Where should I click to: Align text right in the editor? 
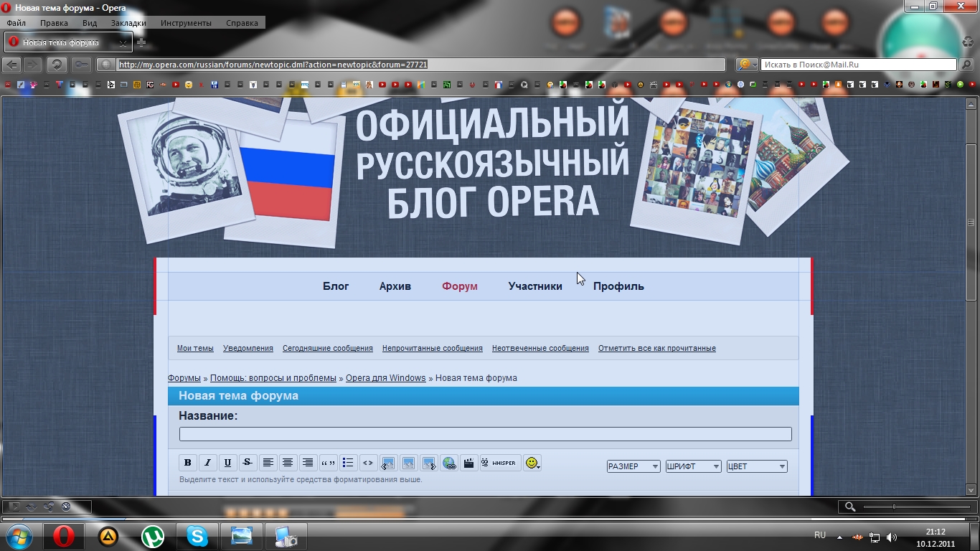[x=308, y=463]
